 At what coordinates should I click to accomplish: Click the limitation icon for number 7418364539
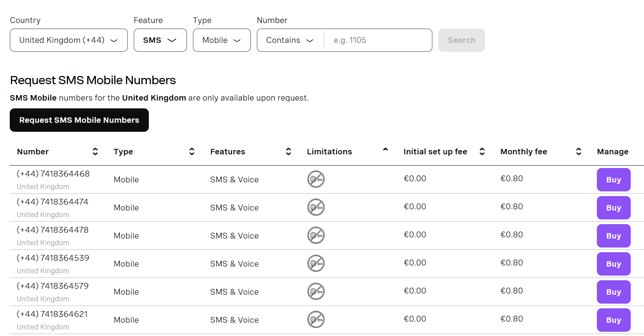(x=316, y=263)
